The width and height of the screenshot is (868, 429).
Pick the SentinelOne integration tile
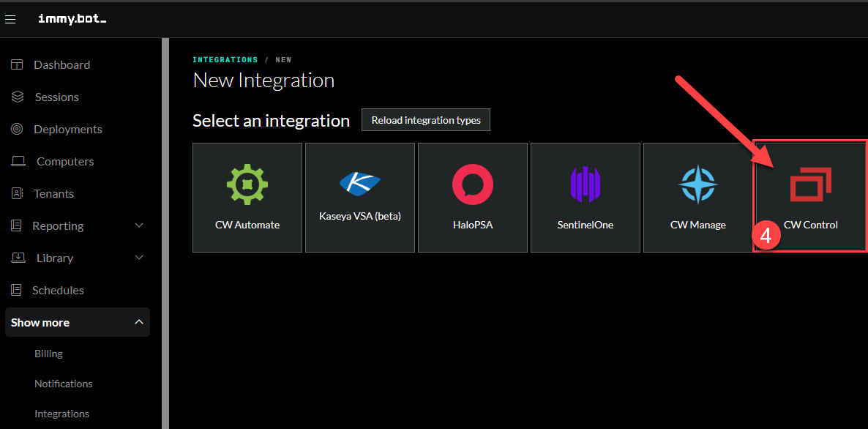point(585,198)
